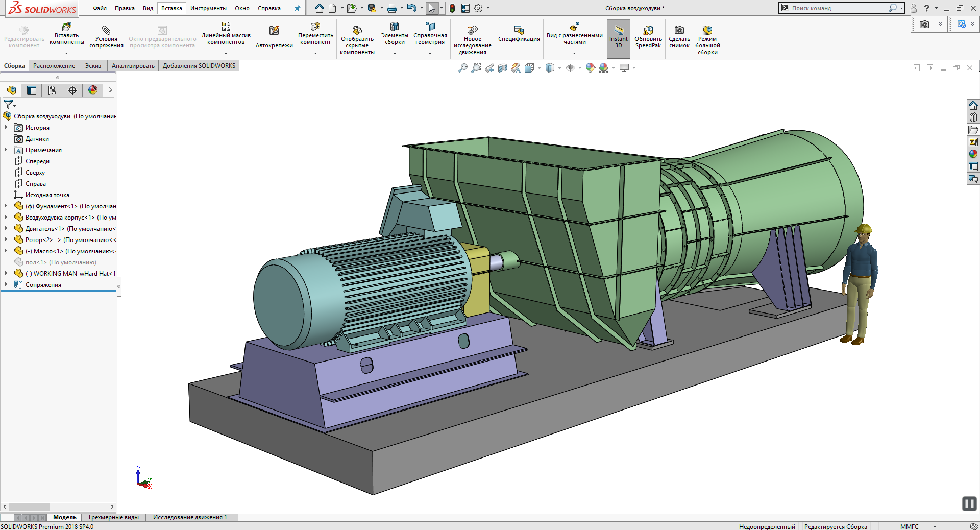The height and width of the screenshot is (530, 980).
Task: Click the Поиск команд search field
Action: point(837,8)
